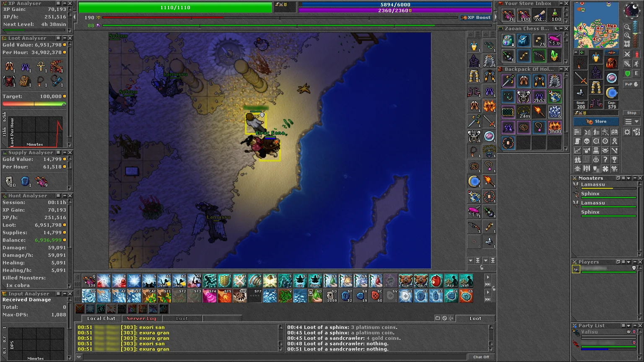Select the right-side Loot channel tab

click(475, 318)
